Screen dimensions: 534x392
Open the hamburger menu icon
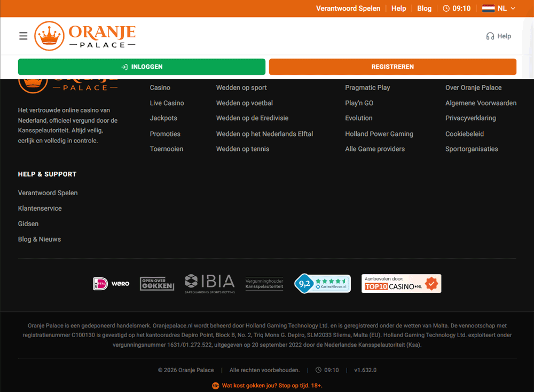point(23,36)
